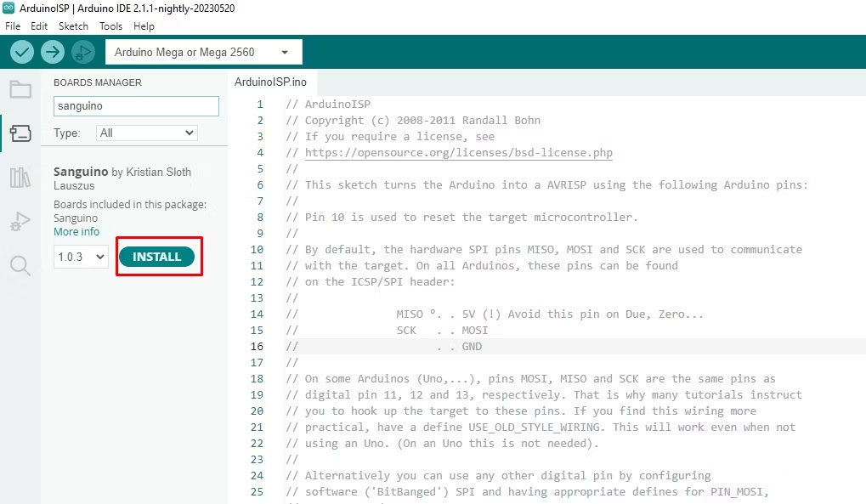
Task: Click the Start Debugging toolbar button
Action: point(83,52)
